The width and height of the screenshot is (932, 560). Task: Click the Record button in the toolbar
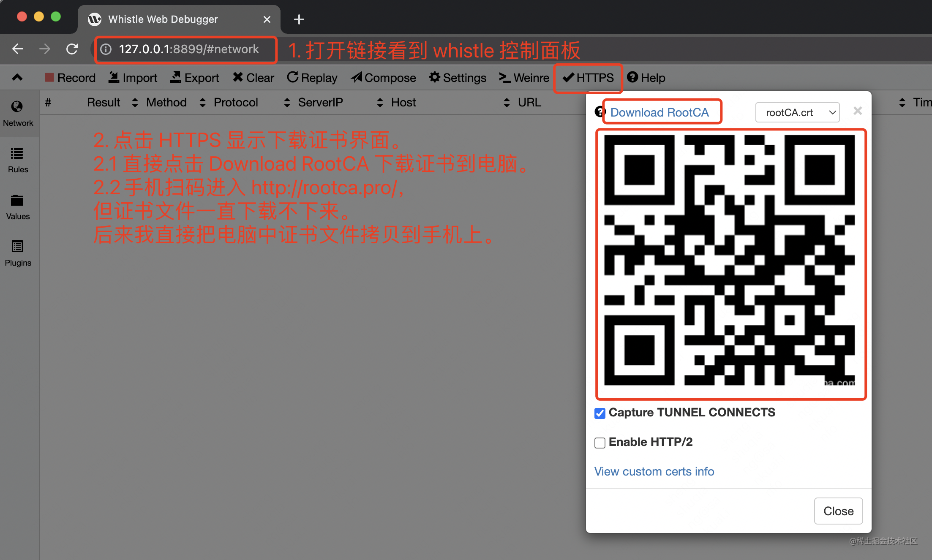70,78
